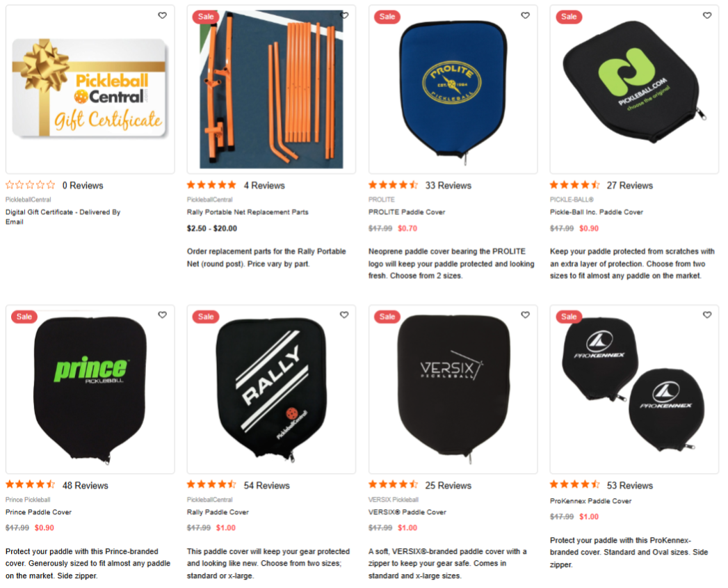Click the Sale badge on the PROLITE cover

pyautogui.click(x=387, y=17)
